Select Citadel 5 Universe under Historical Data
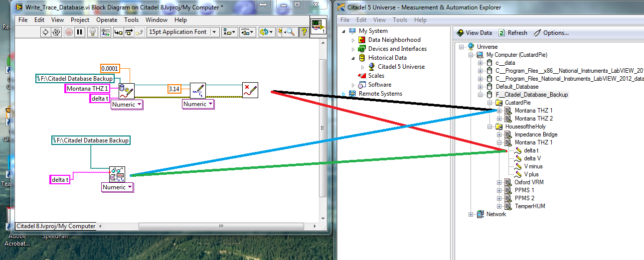This screenshot has height=260, width=644. click(x=401, y=67)
